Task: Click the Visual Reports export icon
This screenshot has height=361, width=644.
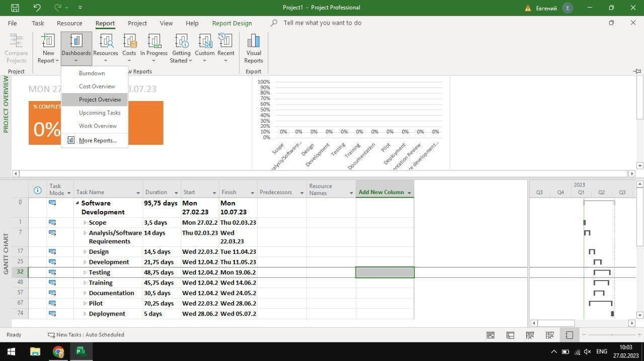Action: point(254,49)
